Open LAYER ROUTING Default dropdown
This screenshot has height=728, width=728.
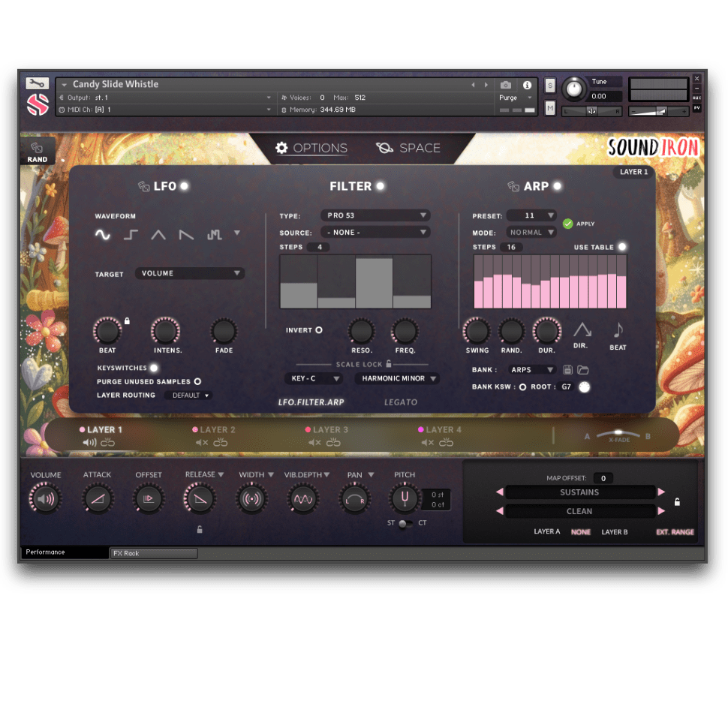coord(189,396)
